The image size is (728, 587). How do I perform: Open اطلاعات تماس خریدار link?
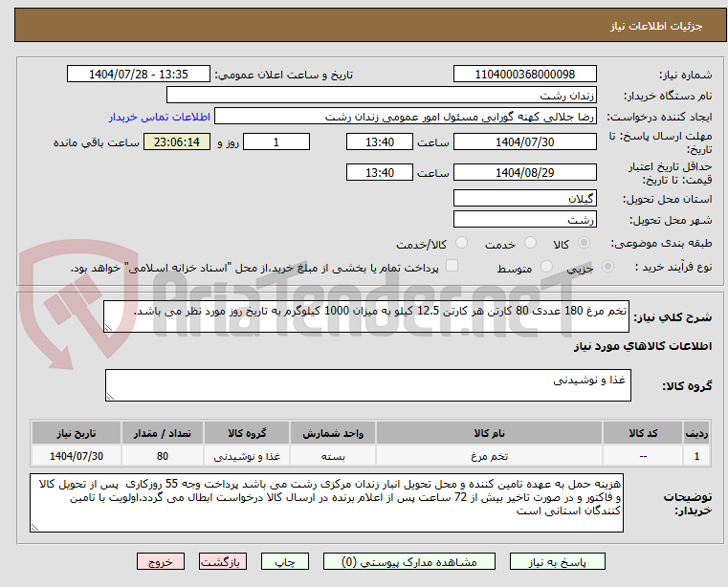click(159, 117)
